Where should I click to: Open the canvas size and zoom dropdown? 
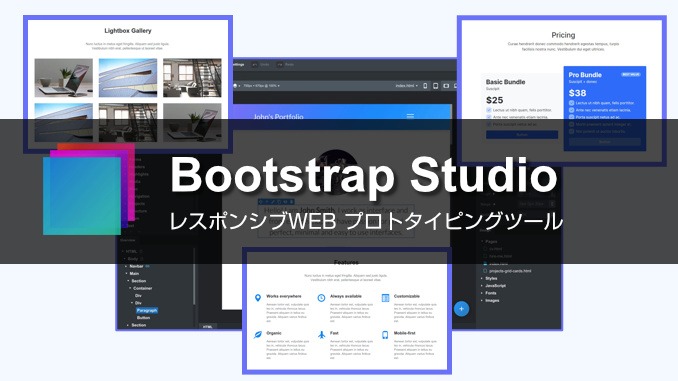[261, 86]
